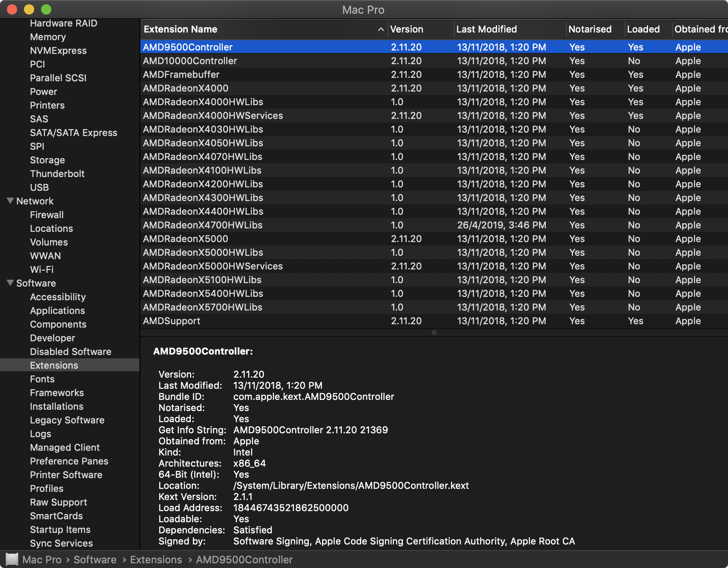The image size is (728, 568).
Task: Collapse the Network section triangle
Action: (10, 201)
